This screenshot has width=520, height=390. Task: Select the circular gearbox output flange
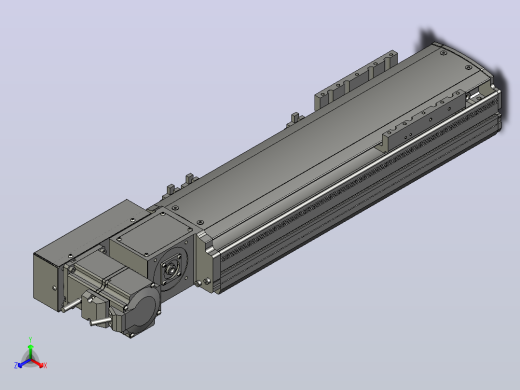click(x=172, y=268)
